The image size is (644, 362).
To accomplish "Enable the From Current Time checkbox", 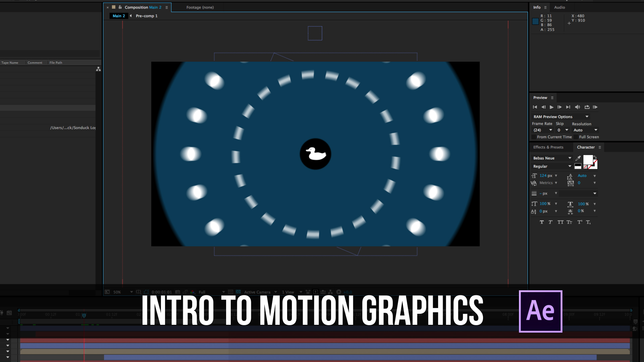I will click(534, 137).
